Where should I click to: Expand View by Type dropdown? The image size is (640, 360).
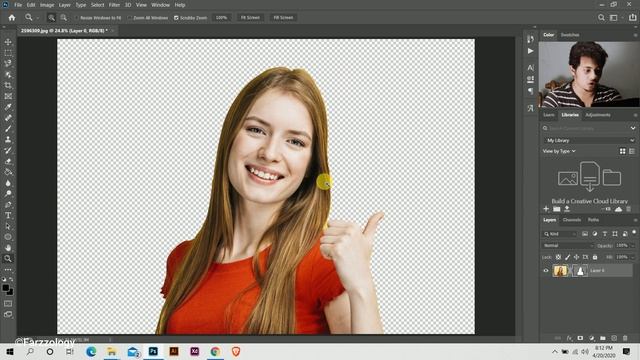point(559,151)
